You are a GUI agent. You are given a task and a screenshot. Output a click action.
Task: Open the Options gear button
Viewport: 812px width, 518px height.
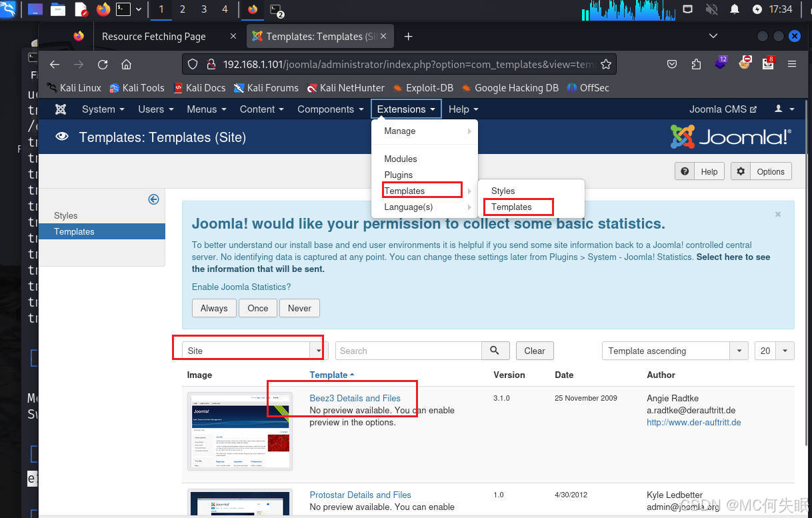click(761, 171)
